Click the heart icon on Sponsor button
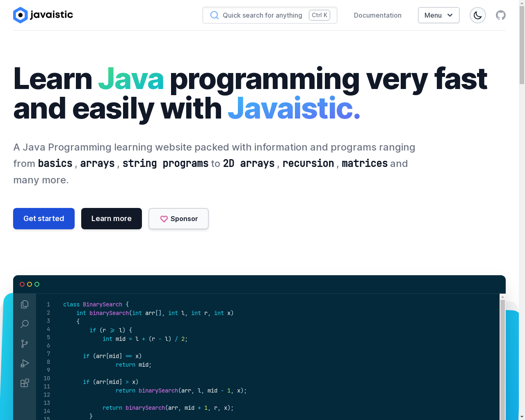This screenshot has height=420, width=525. pyautogui.click(x=164, y=219)
